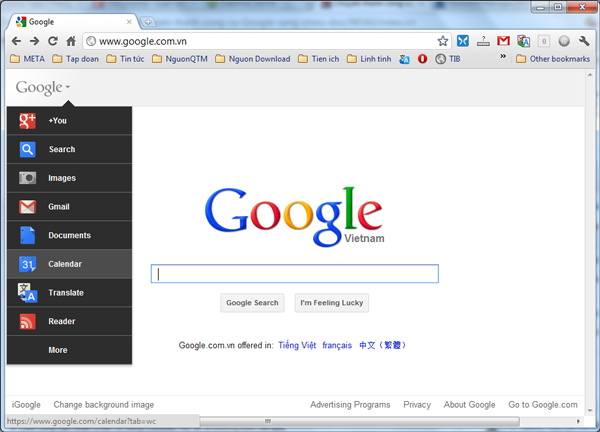Open the NguonQTM bookmarks folder
The width and height of the screenshot is (600, 432).
point(180,59)
